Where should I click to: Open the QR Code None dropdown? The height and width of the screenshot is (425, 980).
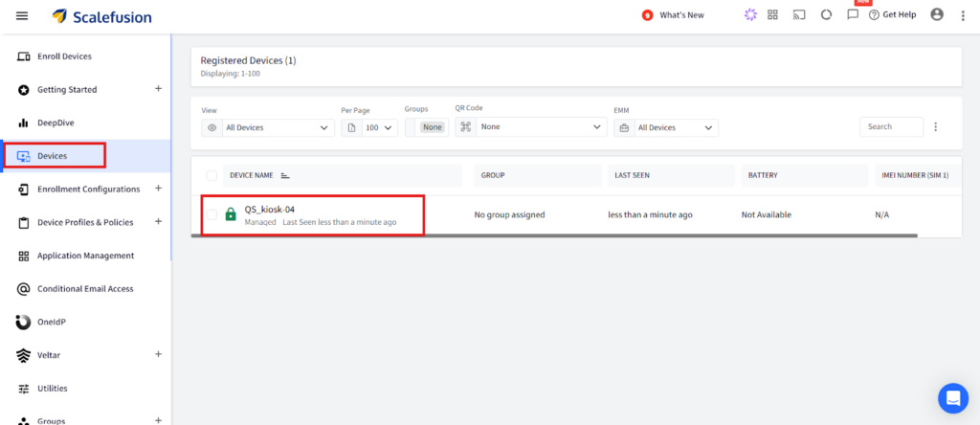coord(542,127)
